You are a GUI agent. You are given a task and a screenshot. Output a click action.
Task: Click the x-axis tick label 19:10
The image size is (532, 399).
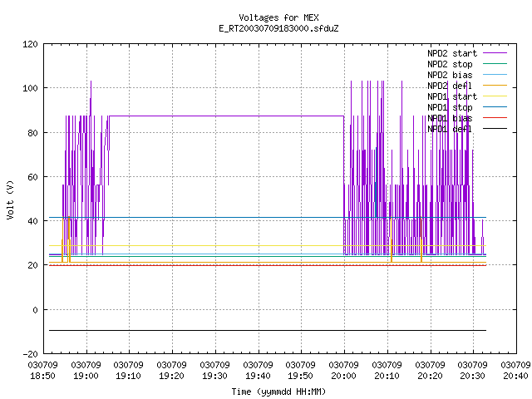(129, 376)
